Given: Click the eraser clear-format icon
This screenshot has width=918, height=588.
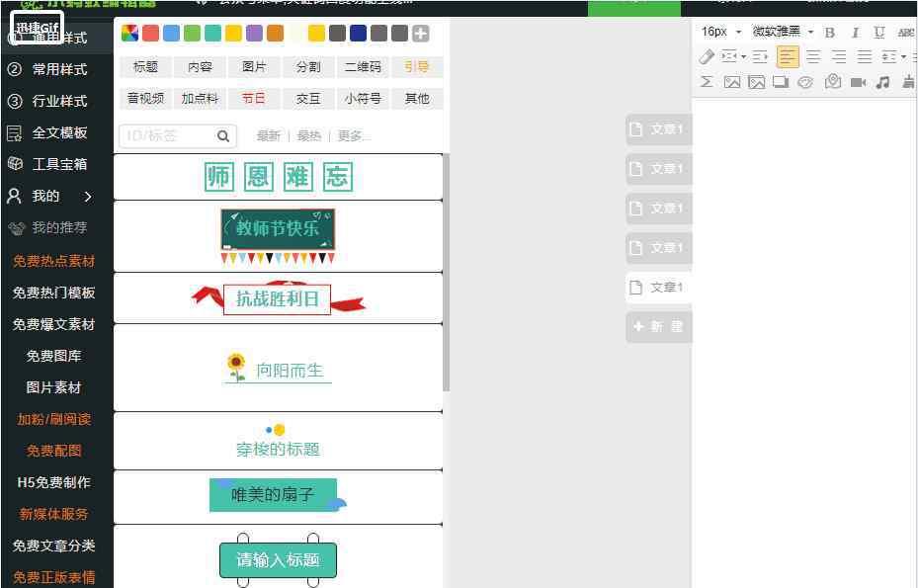Looking at the screenshot, I should click(x=707, y=57).
